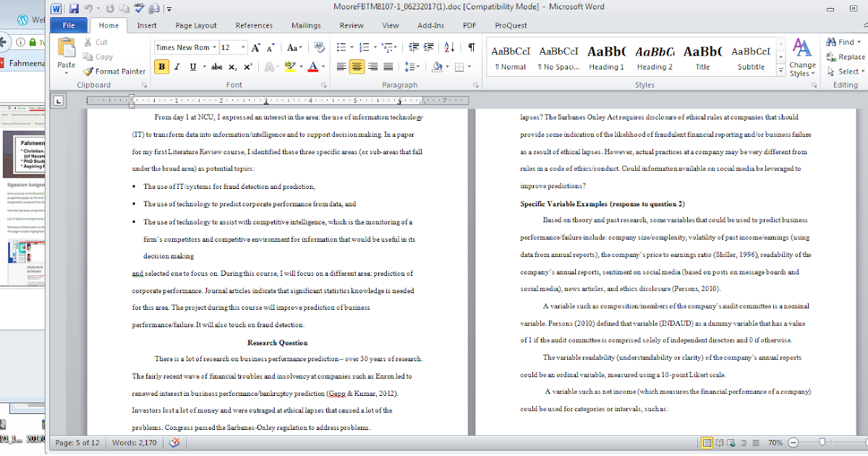Apply superscript formatting
The height and width of the screenshot is (456, 868).
[x=247, y=67]
